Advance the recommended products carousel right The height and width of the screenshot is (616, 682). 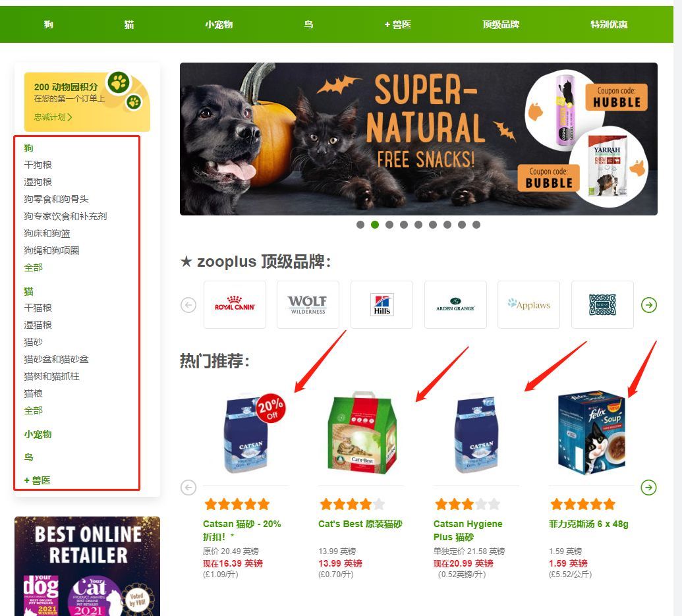point(649,488)
